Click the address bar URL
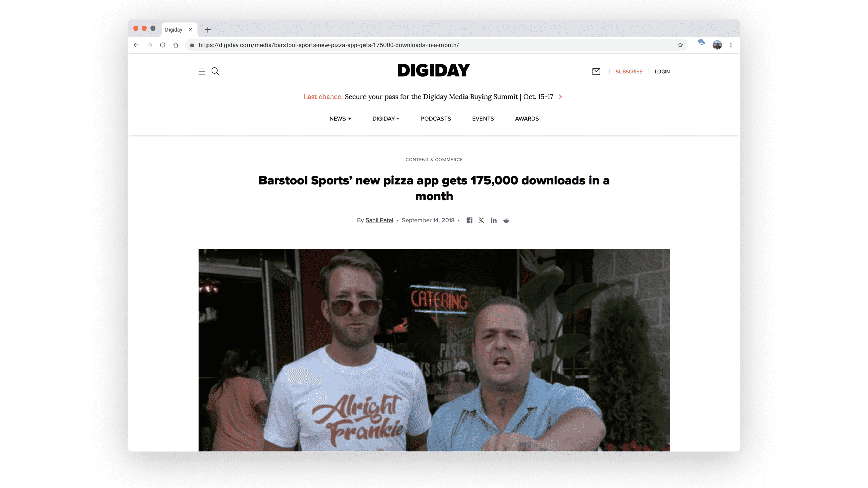Viewport: 868px width, 488px height. click(329, 45)
